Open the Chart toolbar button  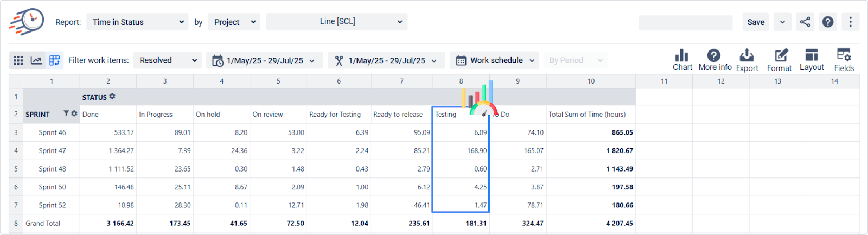click(x=682, y=60)
